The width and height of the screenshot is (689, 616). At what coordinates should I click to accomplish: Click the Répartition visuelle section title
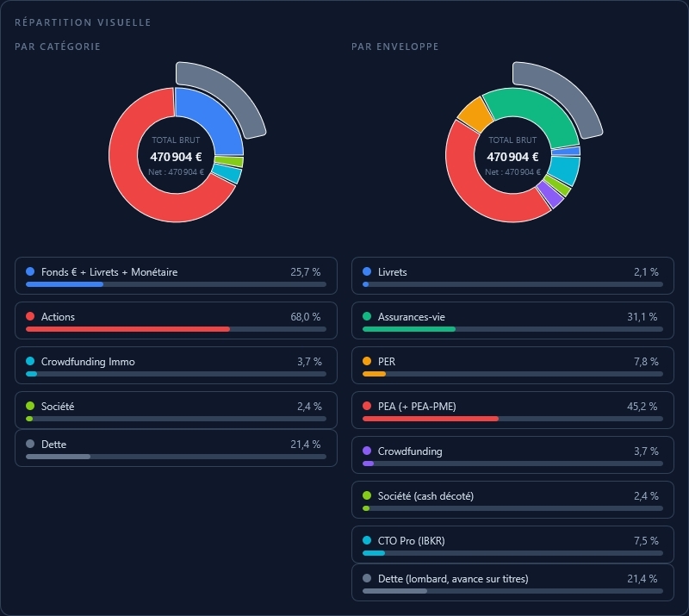pos(83,22)
